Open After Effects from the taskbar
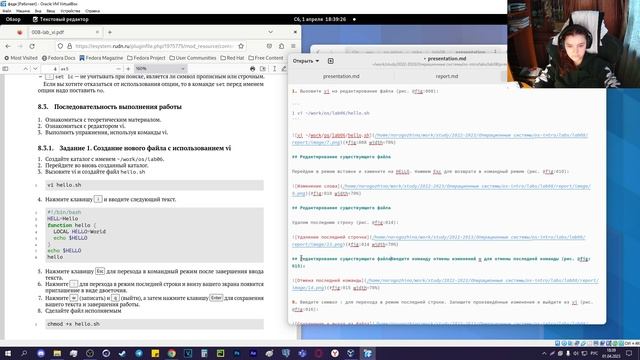This screenshot has width=640, height=360. [253, 353]
